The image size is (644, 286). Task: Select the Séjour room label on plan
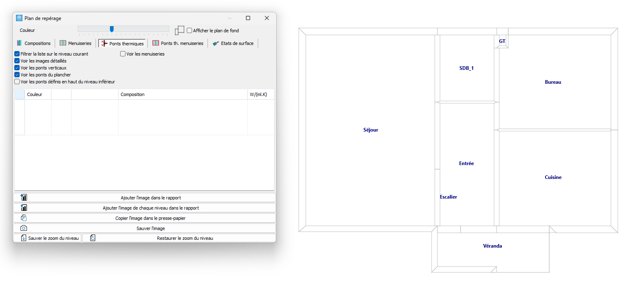coord(371,130)
